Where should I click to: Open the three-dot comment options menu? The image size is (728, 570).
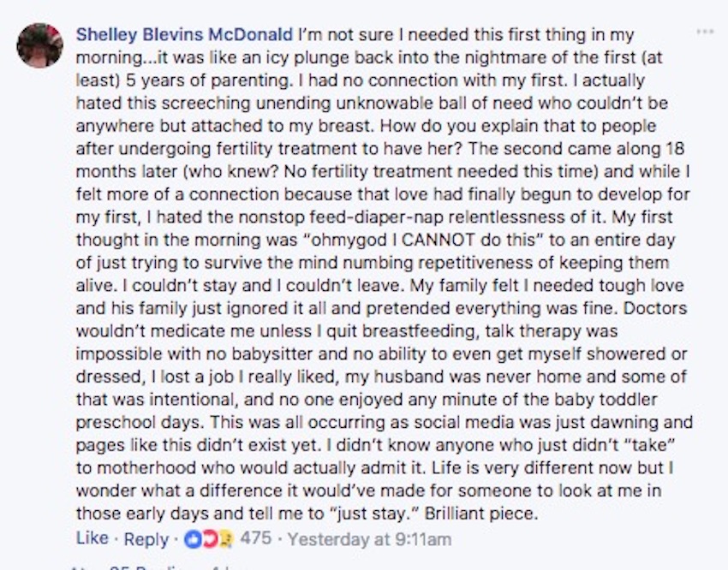[x=705, y=32]
